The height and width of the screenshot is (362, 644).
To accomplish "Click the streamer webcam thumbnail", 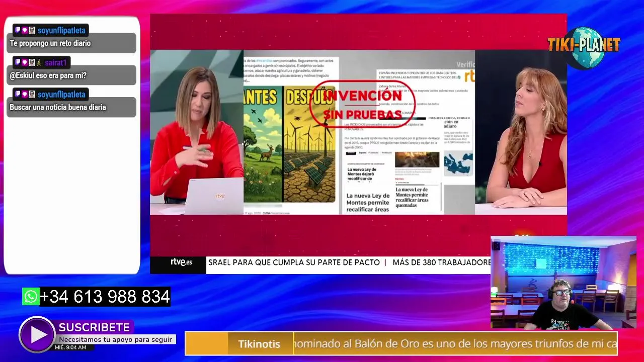I will [x=563, y=283].
